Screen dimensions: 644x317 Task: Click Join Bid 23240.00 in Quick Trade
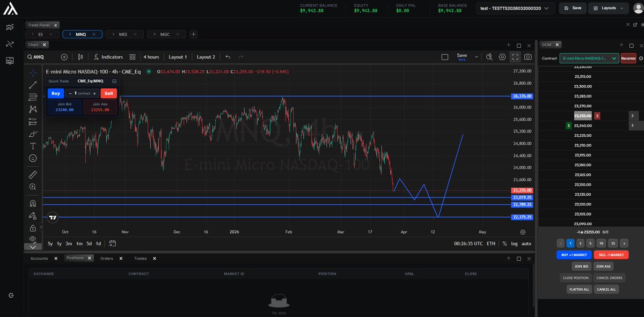[64, 107]
